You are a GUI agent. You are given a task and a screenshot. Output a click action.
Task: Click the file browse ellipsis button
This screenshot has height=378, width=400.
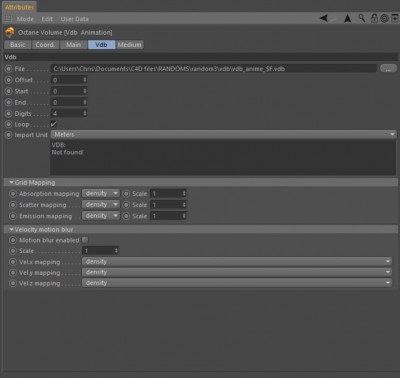point(388,68)
